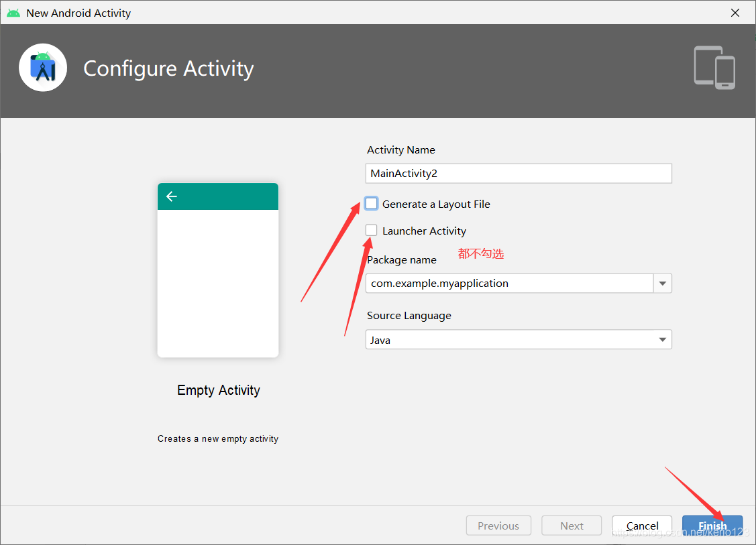Click the green Android icon in title bar

pos(13,13)
